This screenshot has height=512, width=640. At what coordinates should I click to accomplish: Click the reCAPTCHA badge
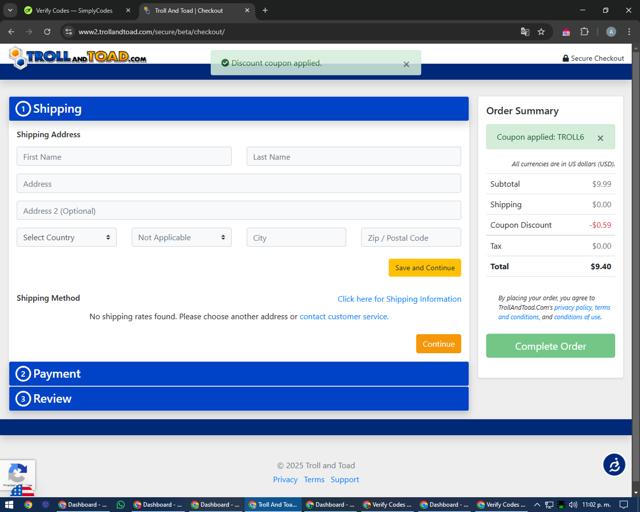[18, 477]
